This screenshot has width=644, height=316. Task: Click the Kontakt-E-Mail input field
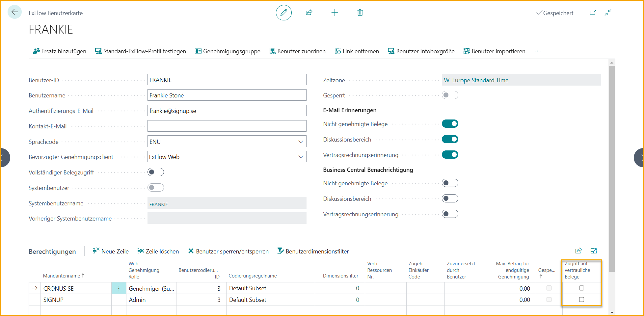point(227,126)
